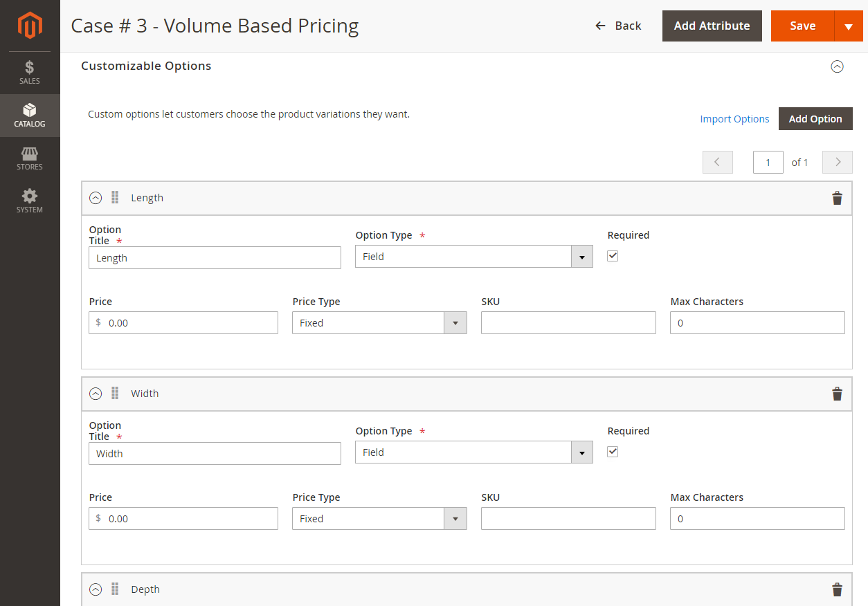Click the Add Option button
Screen dimensions: 868x606
(x=815, y=119)
